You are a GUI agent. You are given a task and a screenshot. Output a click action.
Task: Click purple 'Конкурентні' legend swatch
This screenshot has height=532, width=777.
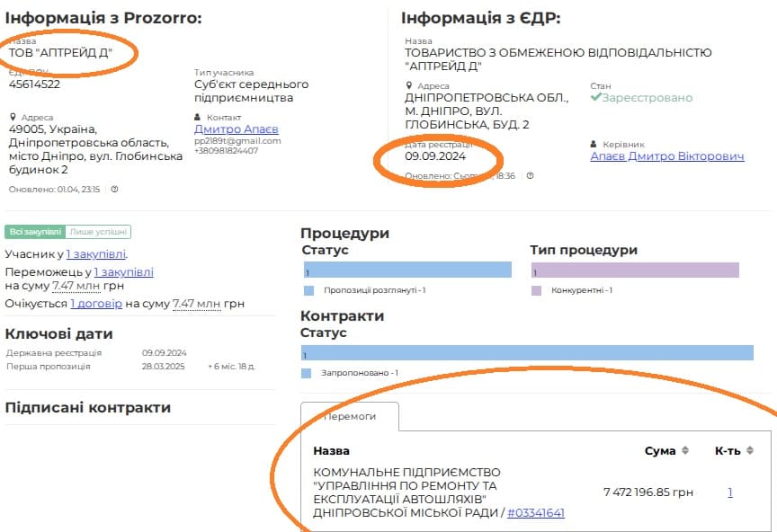click(537, 290)
